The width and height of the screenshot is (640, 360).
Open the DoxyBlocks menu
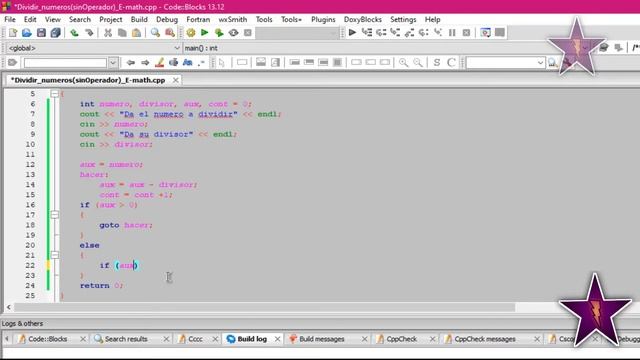pyautogui.click(x=362, y=20)
